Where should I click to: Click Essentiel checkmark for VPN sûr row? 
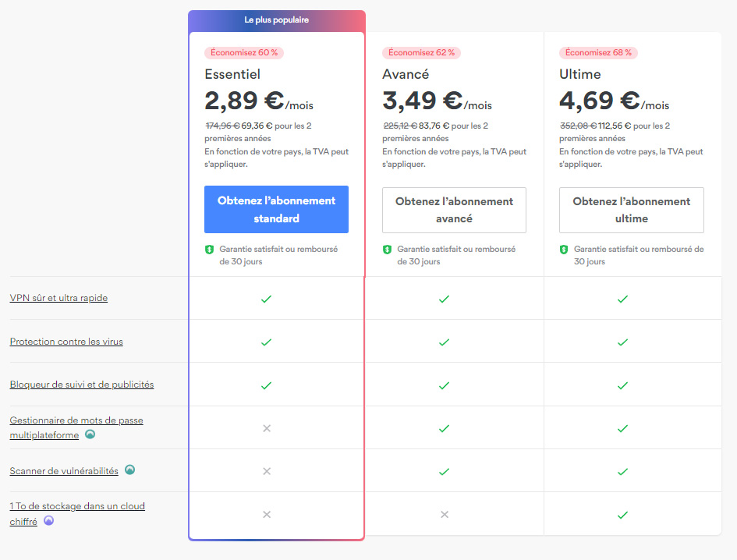tap(267, 299)
